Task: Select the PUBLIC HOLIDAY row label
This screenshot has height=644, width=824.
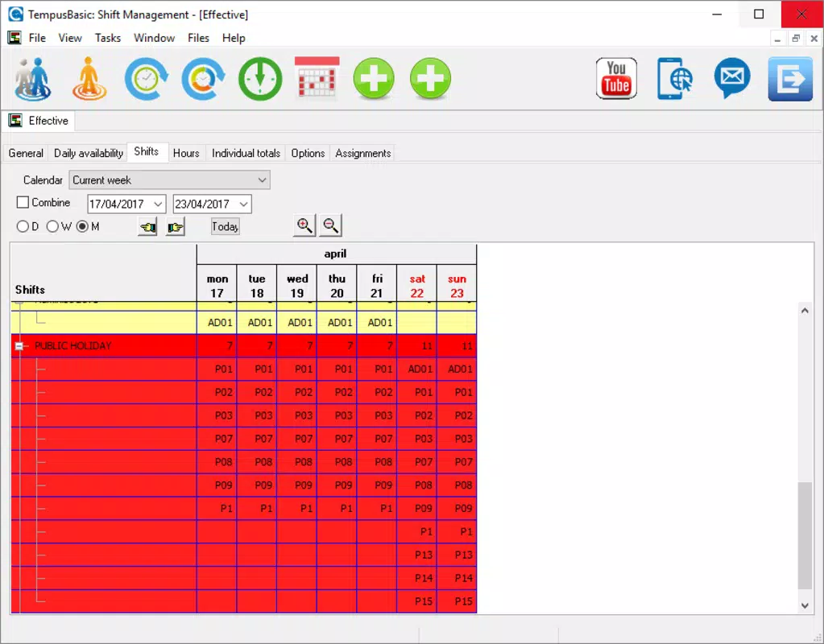Action: pyautogui.click(x=73, y=346)
